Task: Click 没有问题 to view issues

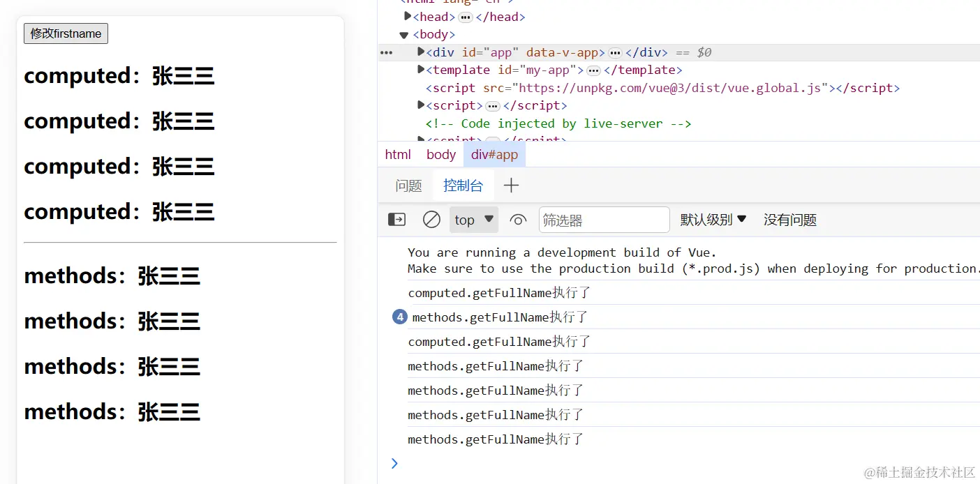Action: point(789,219)
